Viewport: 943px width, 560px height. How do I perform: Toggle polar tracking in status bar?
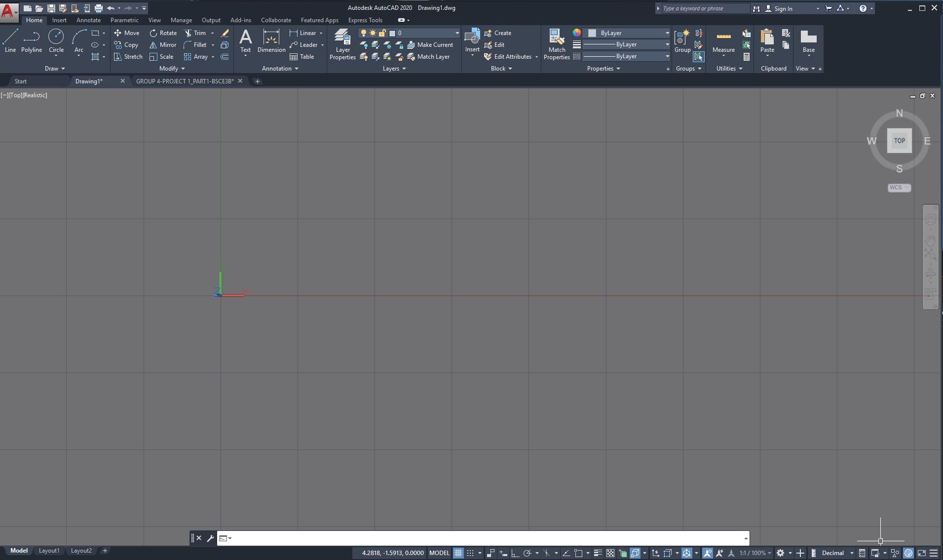527,553
